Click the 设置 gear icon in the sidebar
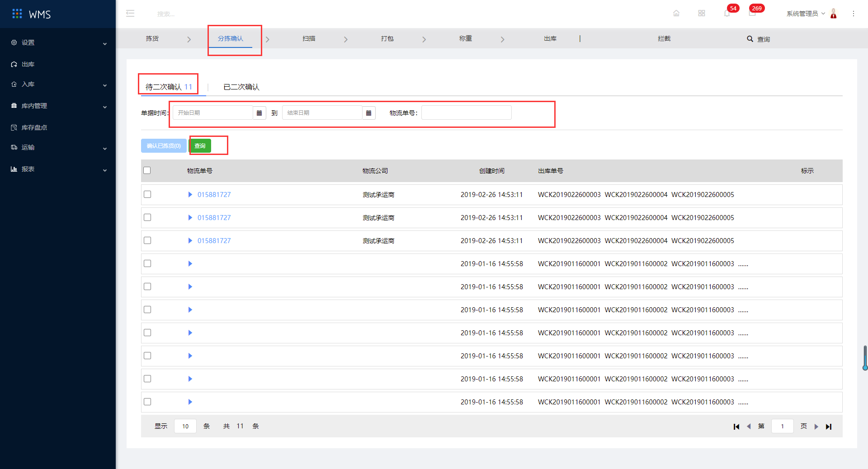The width and height of the screenshot is (868, 469). click(14, 42)
